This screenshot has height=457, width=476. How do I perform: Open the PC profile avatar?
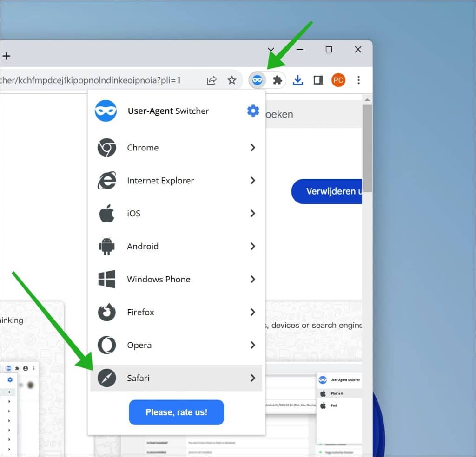(x=338, y=80)
